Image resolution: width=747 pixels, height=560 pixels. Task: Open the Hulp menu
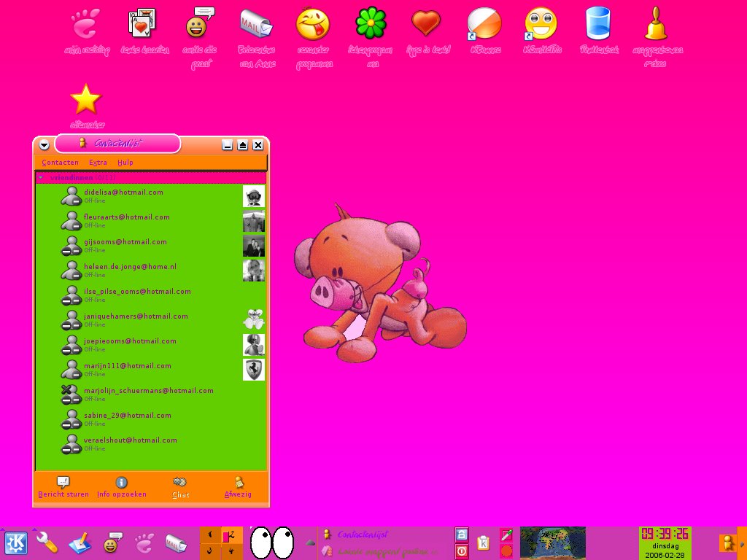point(125,163)
